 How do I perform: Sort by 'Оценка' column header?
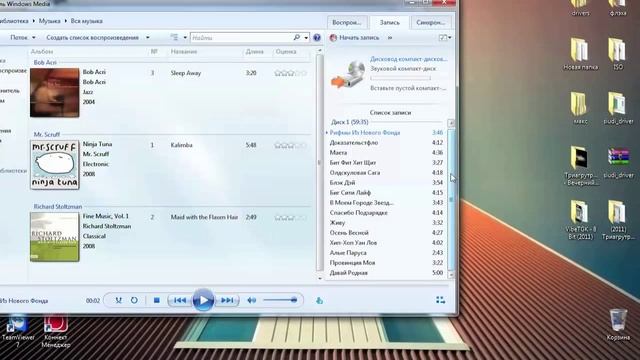286,51
